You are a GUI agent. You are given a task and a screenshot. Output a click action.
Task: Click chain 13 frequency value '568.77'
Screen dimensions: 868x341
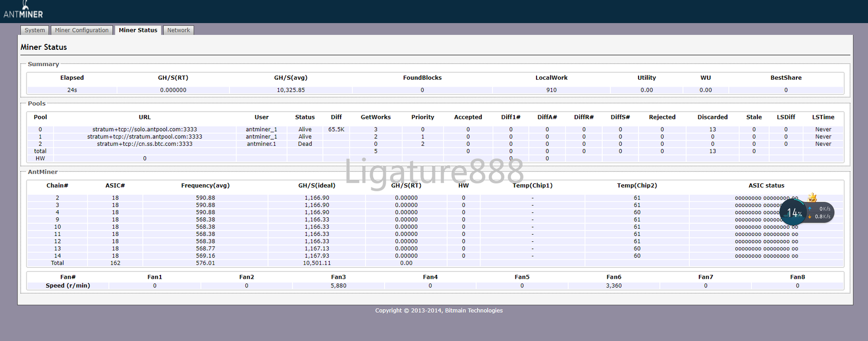pyautogui.click(x=206, y=249)
